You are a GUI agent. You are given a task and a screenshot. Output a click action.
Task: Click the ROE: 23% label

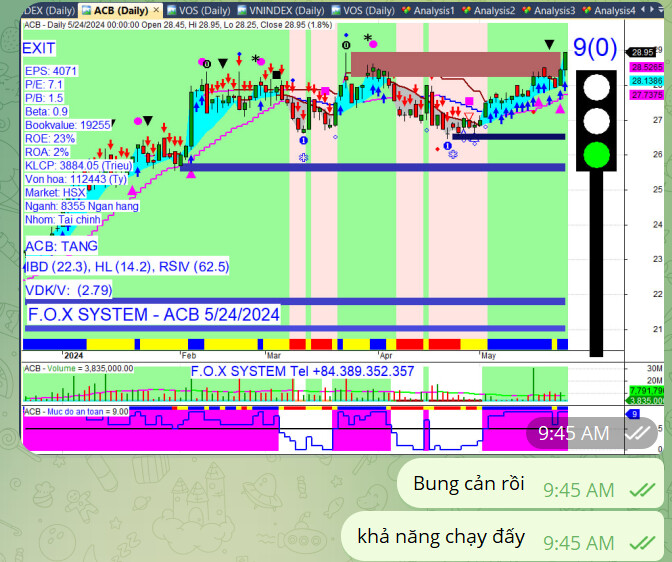(50, 138)
